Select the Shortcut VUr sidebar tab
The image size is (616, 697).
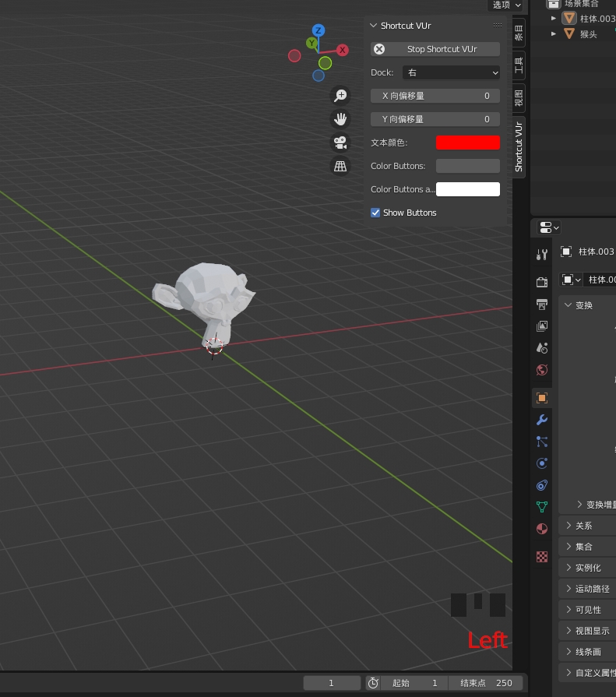(519, 147)
